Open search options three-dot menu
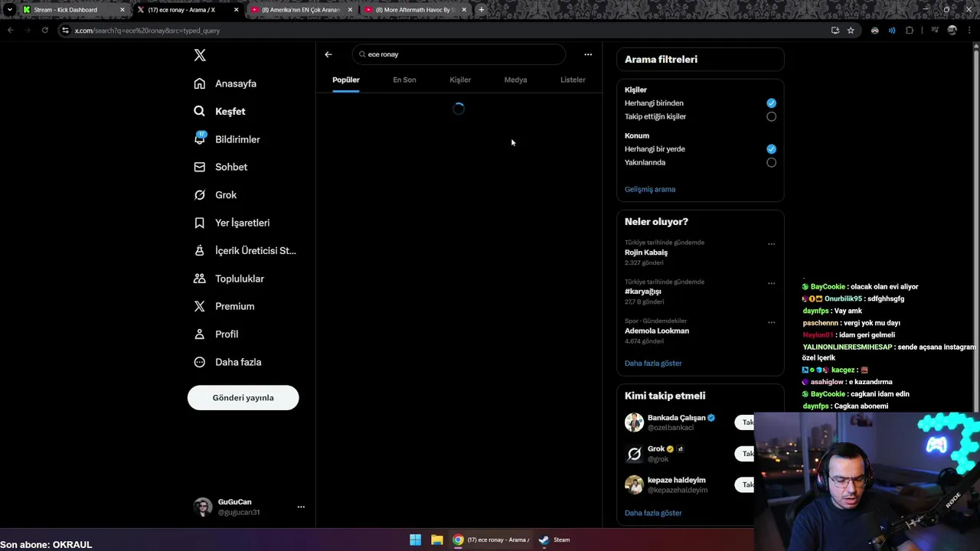The width and height of the screenshot is (980, 551). click(588, 54)
